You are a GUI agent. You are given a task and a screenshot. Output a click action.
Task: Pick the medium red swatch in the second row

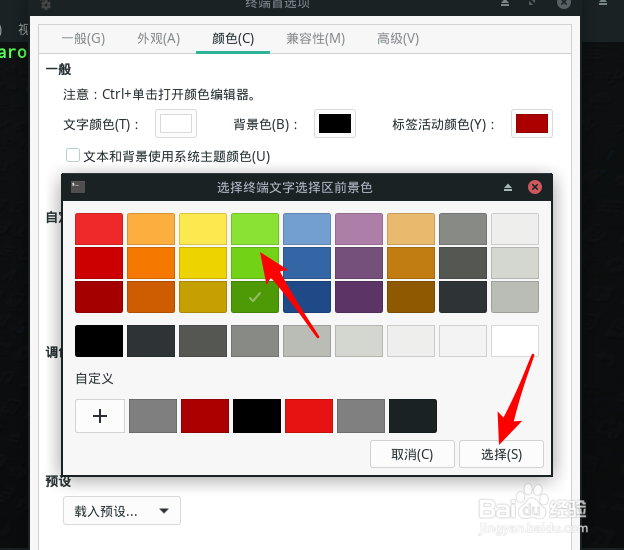coord(99,263)
